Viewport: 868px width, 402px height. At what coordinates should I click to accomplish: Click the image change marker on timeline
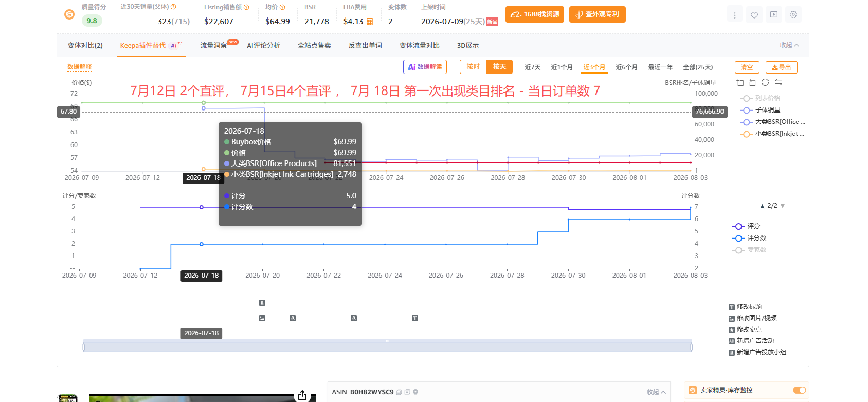[x=262, y=318]
